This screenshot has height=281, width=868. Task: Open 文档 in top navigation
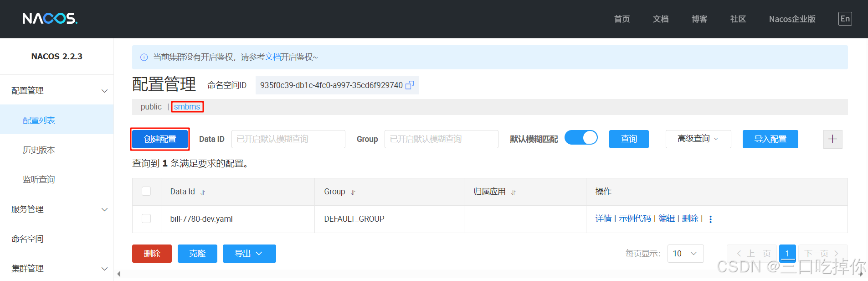(x=661, y=19)
